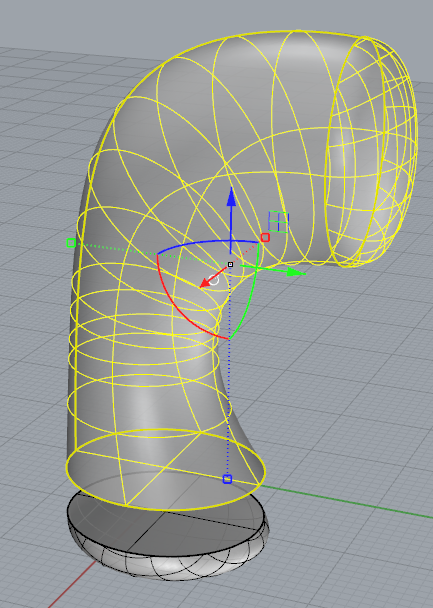Click the green Y-axis move arrow

tap(295, 272)
